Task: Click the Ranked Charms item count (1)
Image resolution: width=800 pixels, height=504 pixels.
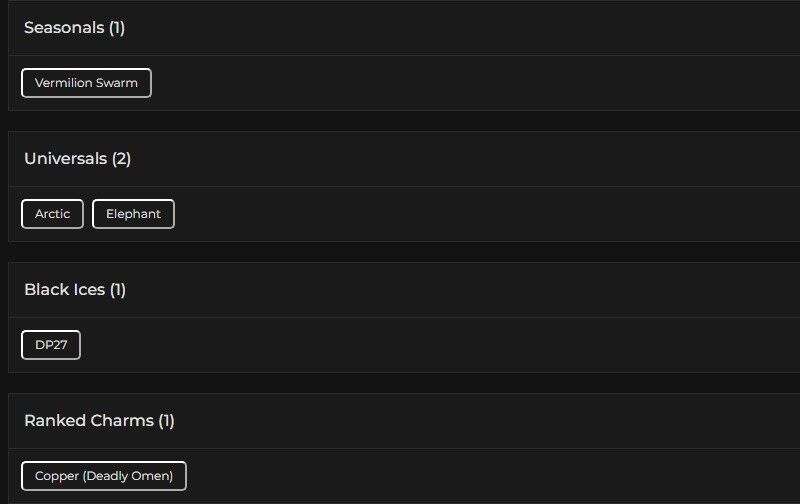Action: pos(166,421)
